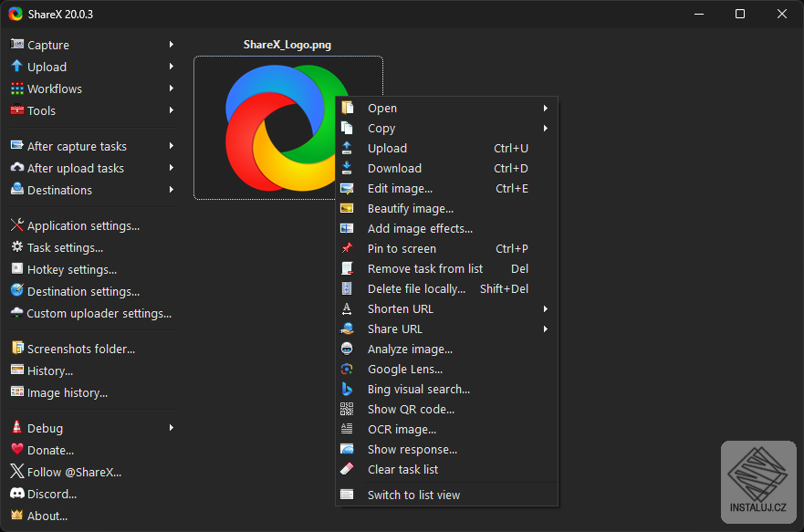Select Add image effects... menu entry
This screenshot has height=532, width=804.
point(446,228)
